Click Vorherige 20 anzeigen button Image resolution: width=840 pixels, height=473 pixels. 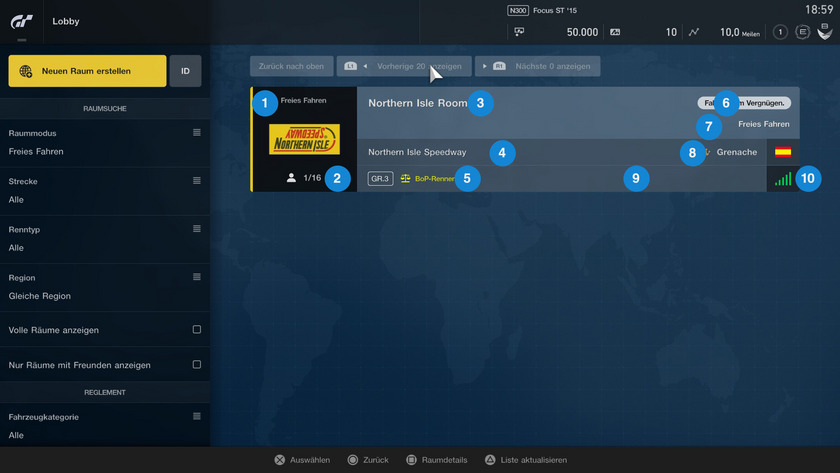tap(404, 66)
